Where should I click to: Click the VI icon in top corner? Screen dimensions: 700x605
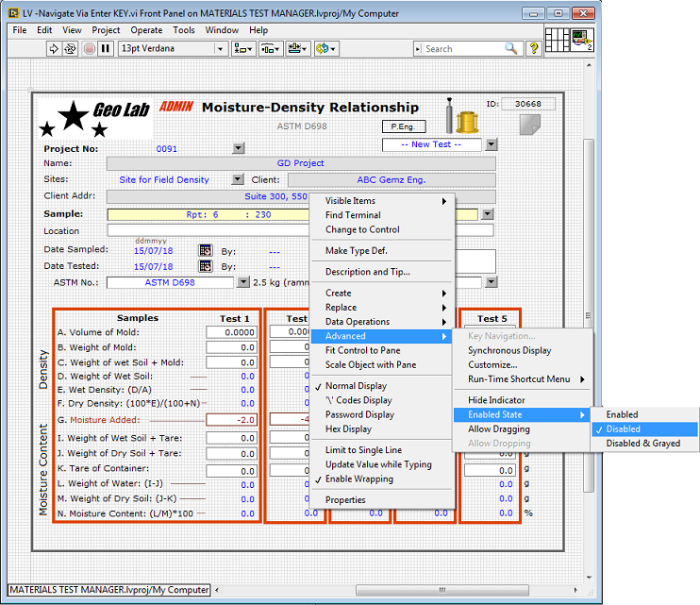[x=582, y=40]
